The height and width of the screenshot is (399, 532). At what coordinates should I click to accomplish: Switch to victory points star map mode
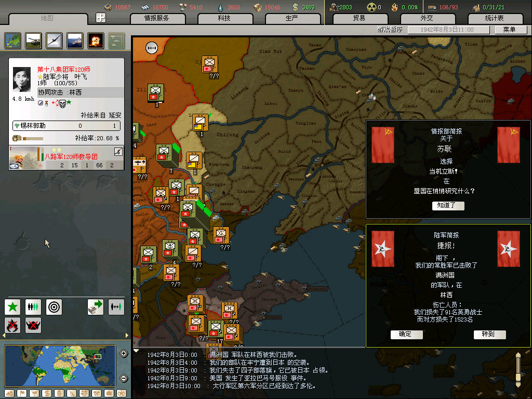click(x=122, y=393)
